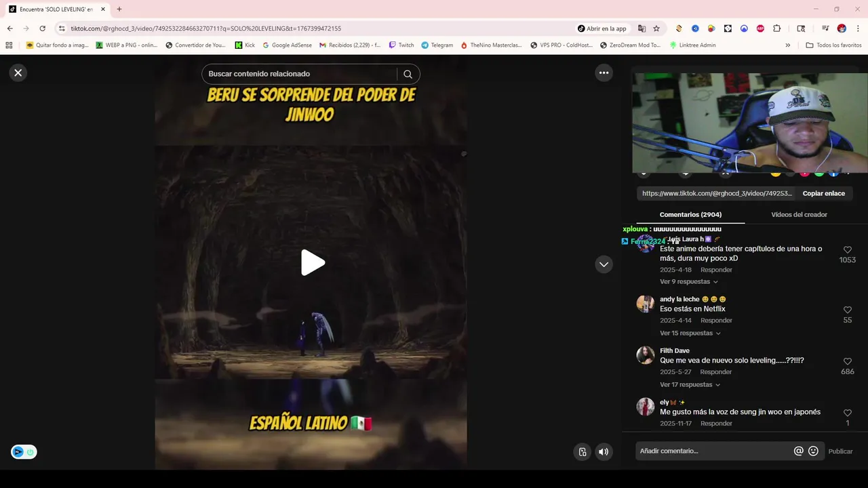
Task: Click the floating player pill icon
Action: tap(24, 452)
